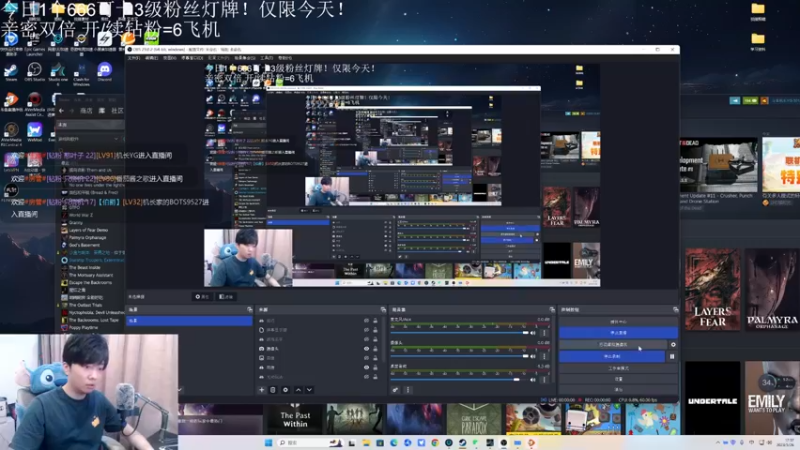Viewport: 800px width, 450px height.
Task: Adjust first mixer track volume slider
Action: click(459, 333)
